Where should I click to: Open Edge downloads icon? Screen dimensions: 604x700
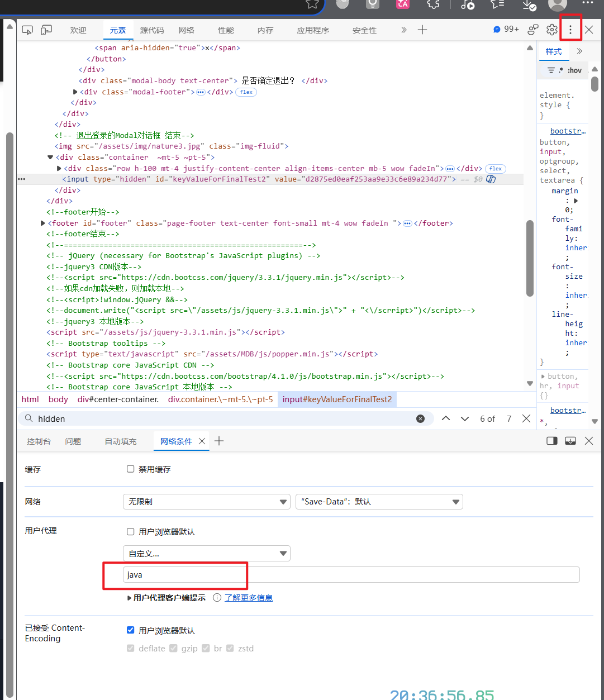click(x=529, y=4)
